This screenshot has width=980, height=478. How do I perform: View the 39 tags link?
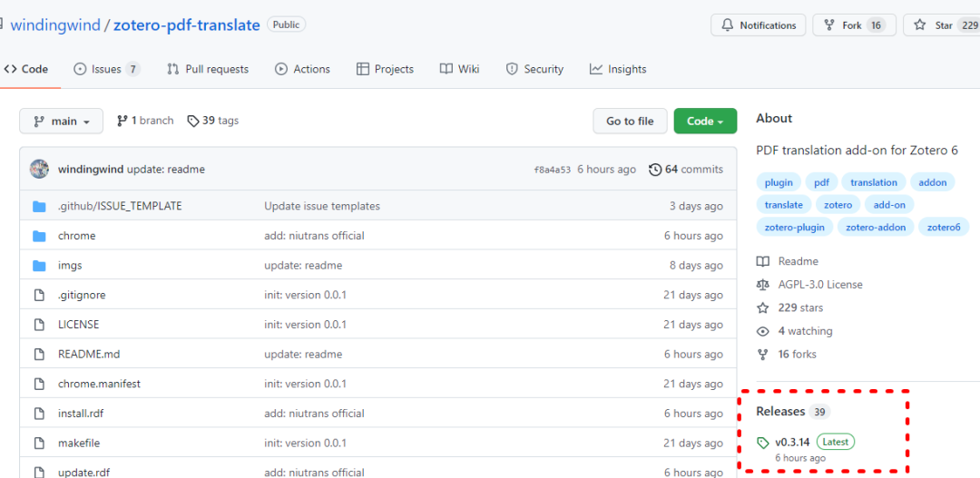213,121
